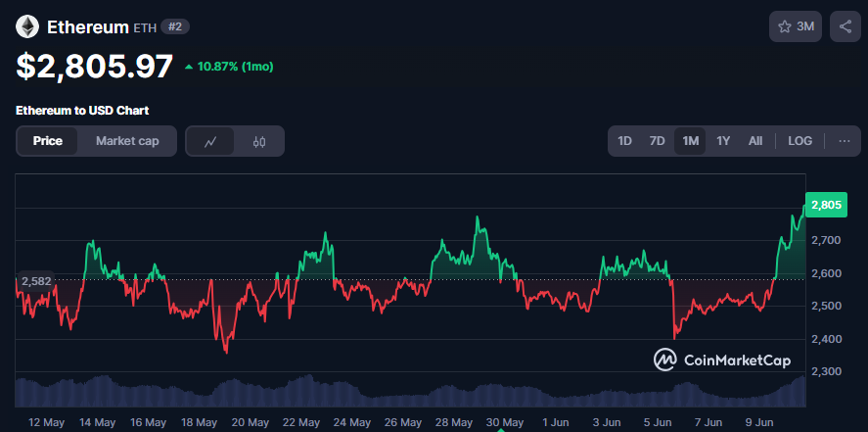Image resolution: width=868 pixels, height=432 pixels.
Task: Add Ethereum to watchlist via star button
Action: (796, 26)
